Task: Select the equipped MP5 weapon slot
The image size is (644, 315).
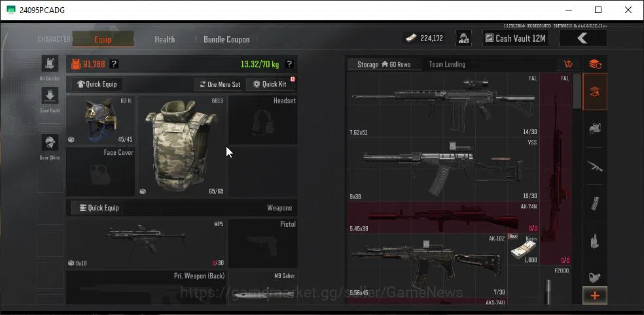Action: click(x=146, y=243)
